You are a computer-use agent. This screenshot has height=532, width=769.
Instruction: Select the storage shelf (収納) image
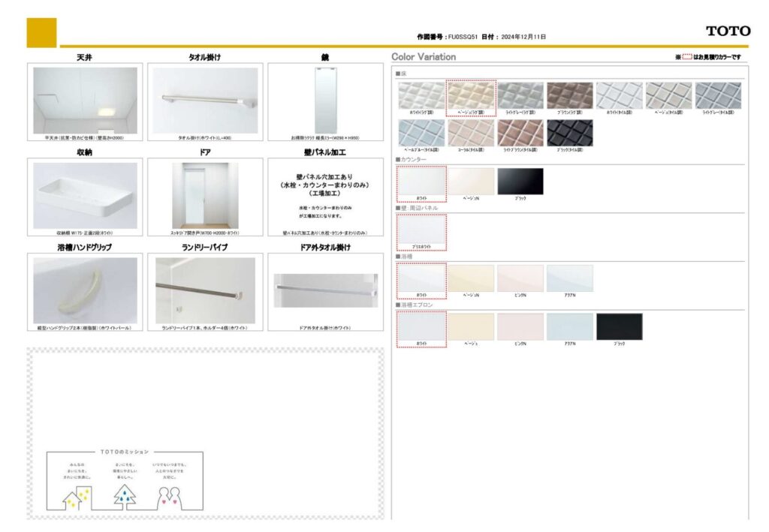click(x=85, y=195)
